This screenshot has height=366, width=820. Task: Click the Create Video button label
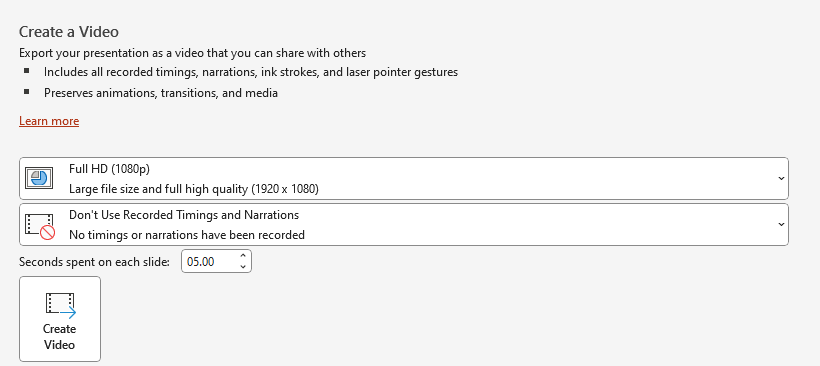[x=60, y=337]
